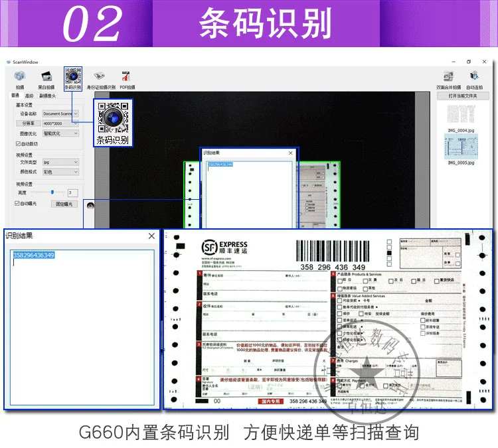
Task: Close the ScanWindow window
Action: pyautogui.click(x=484, y=62)
